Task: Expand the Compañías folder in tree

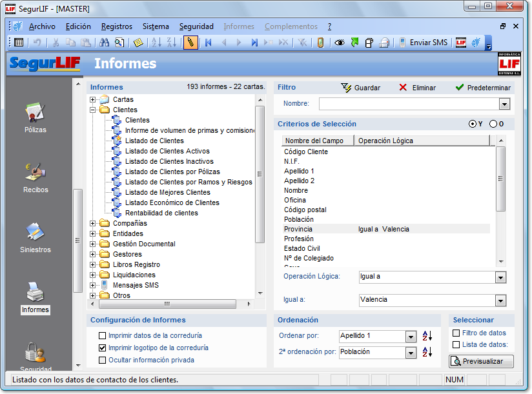Action: click(x=93, y=224)
